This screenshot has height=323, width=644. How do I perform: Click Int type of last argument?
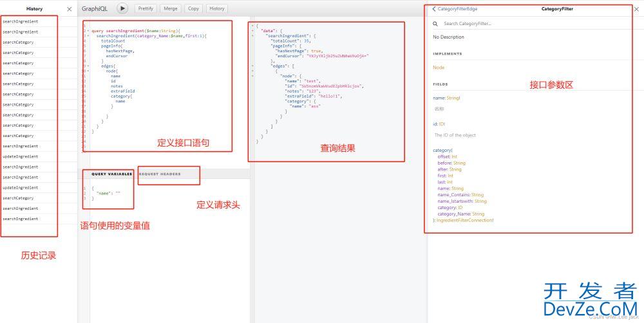(450, 182)
